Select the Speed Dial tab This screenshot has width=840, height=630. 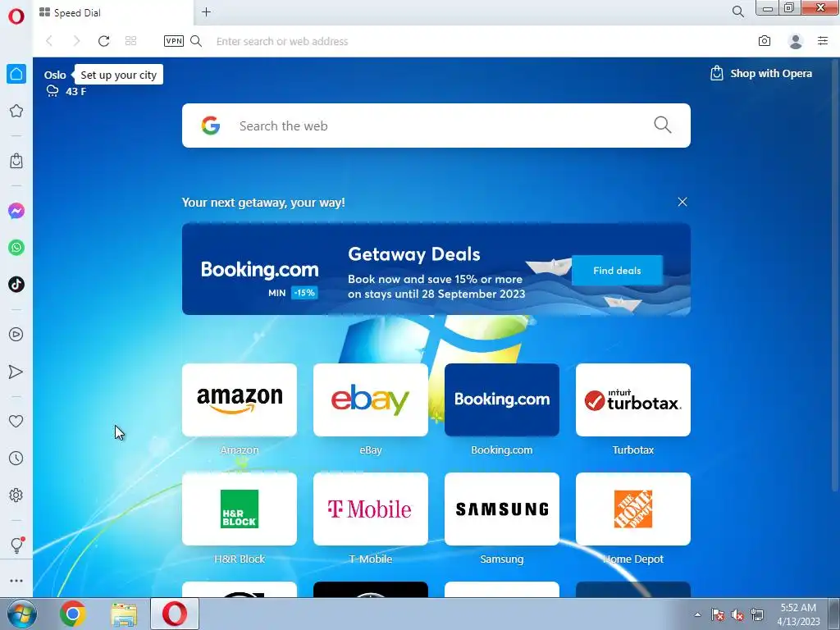click(113, 13)
